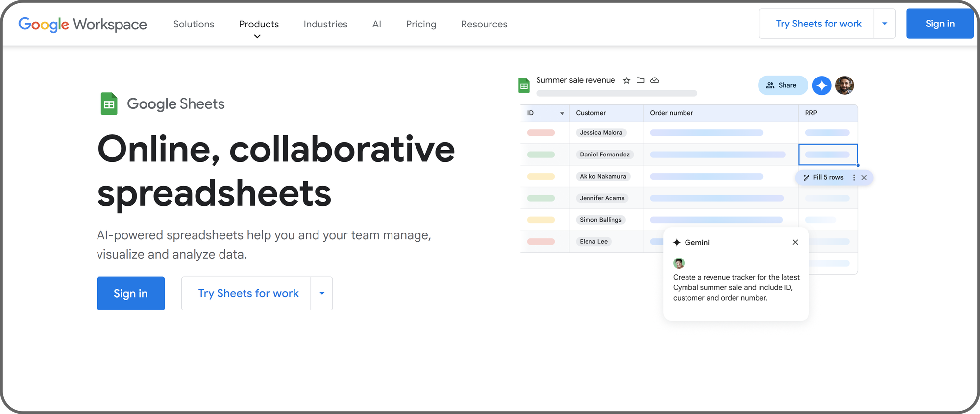The height and width of the screenshot is (414, 980).
Task: Star the Summer sale revenue document
Action: click(626, 80)
